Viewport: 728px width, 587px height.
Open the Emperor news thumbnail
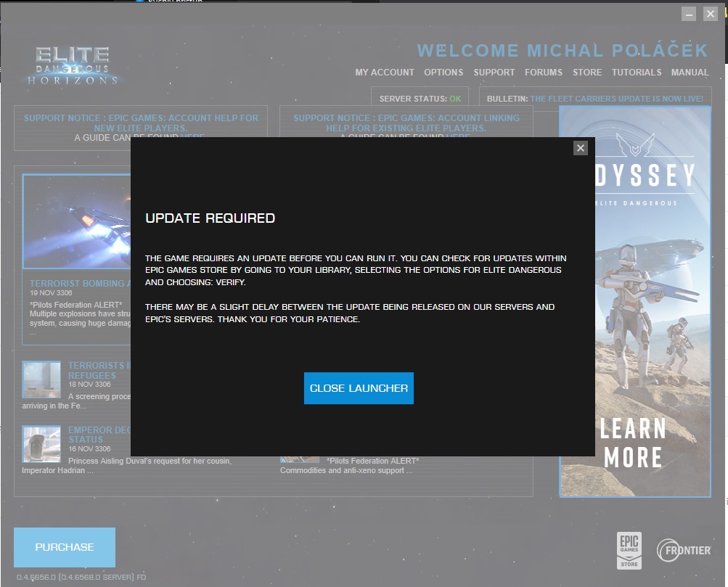point(41,443)
